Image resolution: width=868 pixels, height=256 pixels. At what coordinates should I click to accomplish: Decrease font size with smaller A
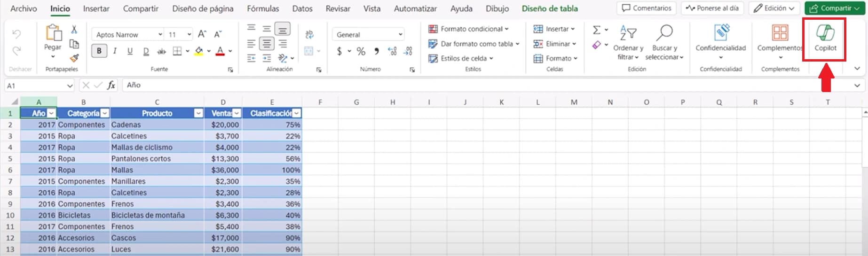pos(218,34)
